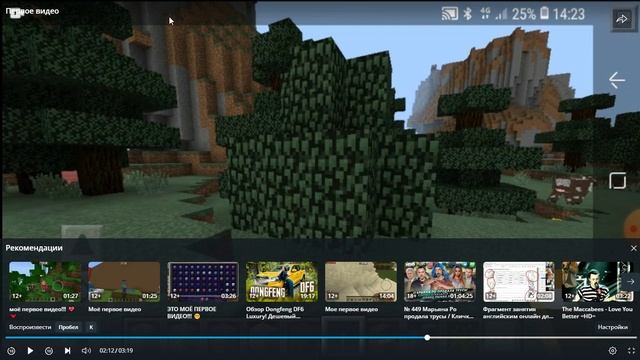Seek to the unplayed part of the timeline

pyautogui.click(x=533, y=338)
